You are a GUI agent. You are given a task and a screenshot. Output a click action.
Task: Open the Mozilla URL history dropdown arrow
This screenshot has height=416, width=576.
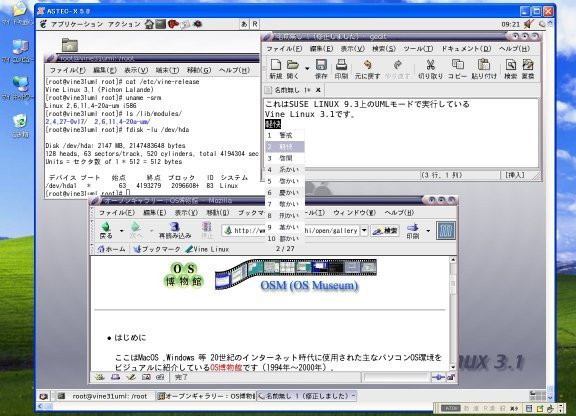pyautogui.click(x=364, y=231)
